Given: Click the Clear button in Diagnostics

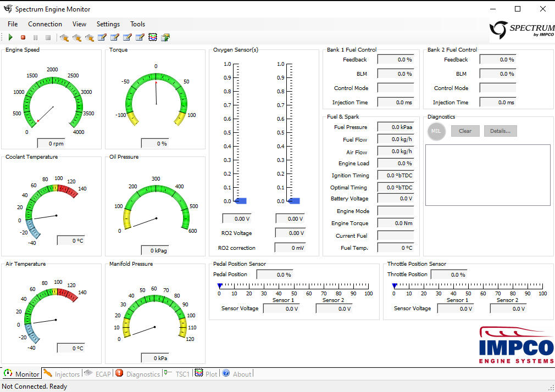Looking at the screenshot, I should tap(465, 131).
